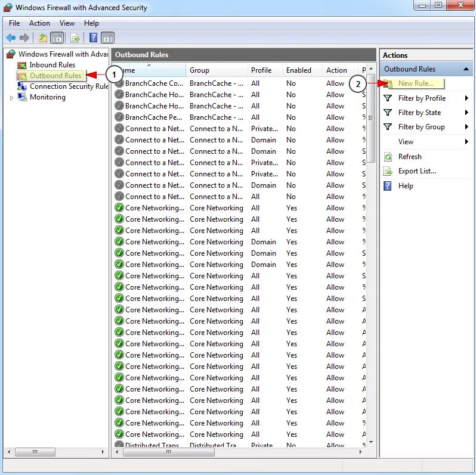
Task: Click the 'Windows Firewall with Adva' root node
Action: 63,54
